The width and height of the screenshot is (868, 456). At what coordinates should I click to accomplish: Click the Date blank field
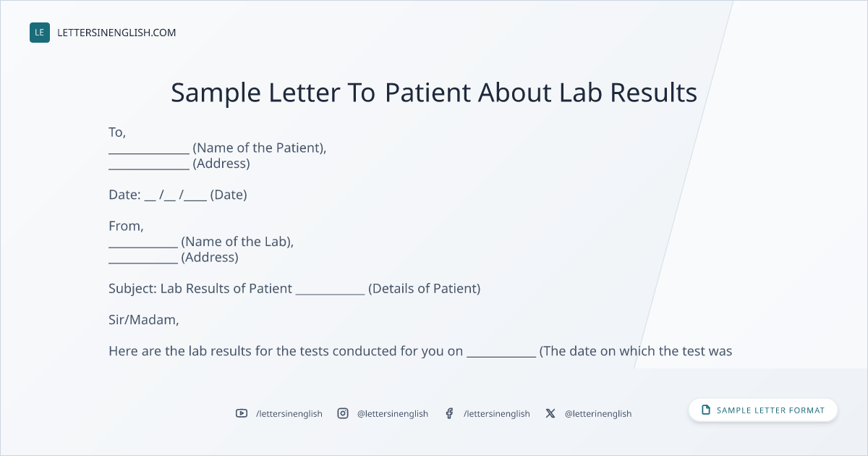(176, 195)
